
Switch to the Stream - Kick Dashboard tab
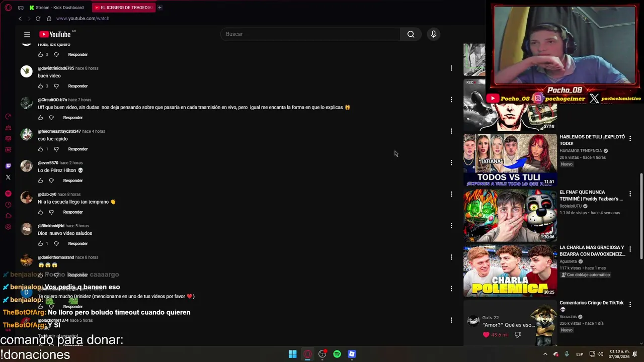click(x=57, y=8)
